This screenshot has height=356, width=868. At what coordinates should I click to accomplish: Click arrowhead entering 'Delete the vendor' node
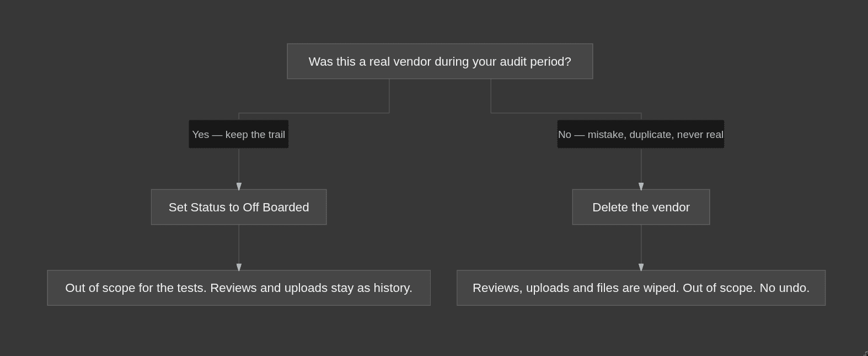641,187
